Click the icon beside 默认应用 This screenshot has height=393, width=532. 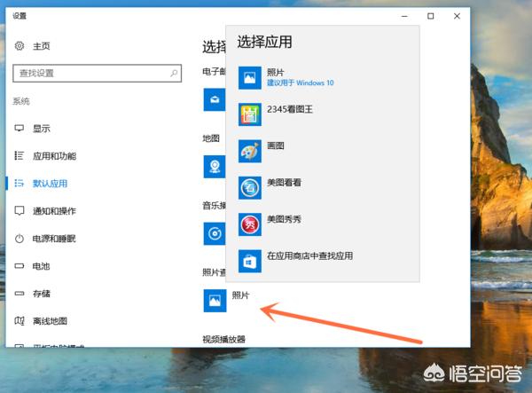(x=19, y=184)
